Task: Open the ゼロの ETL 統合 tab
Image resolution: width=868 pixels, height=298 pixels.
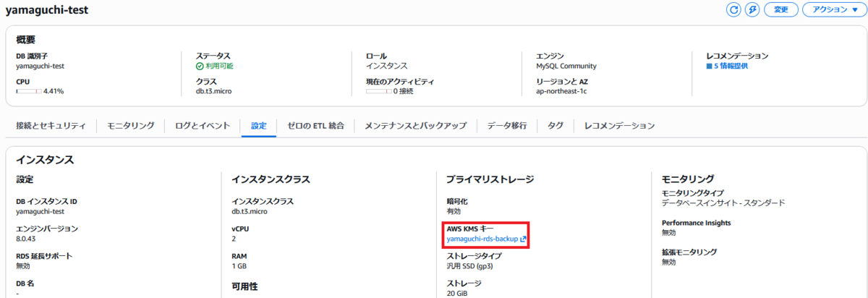Action: tap(315, 126)
